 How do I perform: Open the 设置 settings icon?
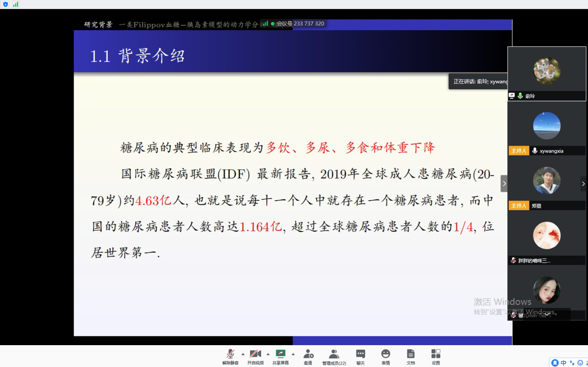pos(436,354)
